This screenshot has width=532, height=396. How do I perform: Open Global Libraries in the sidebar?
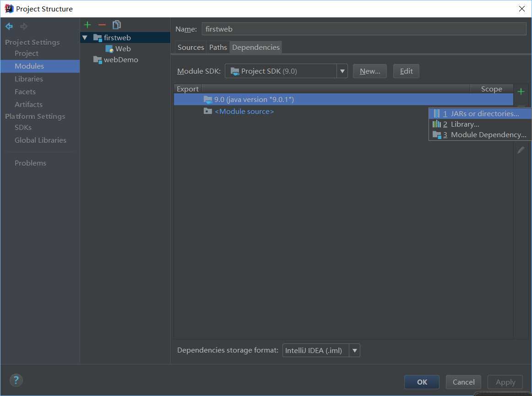coord(40,140)
